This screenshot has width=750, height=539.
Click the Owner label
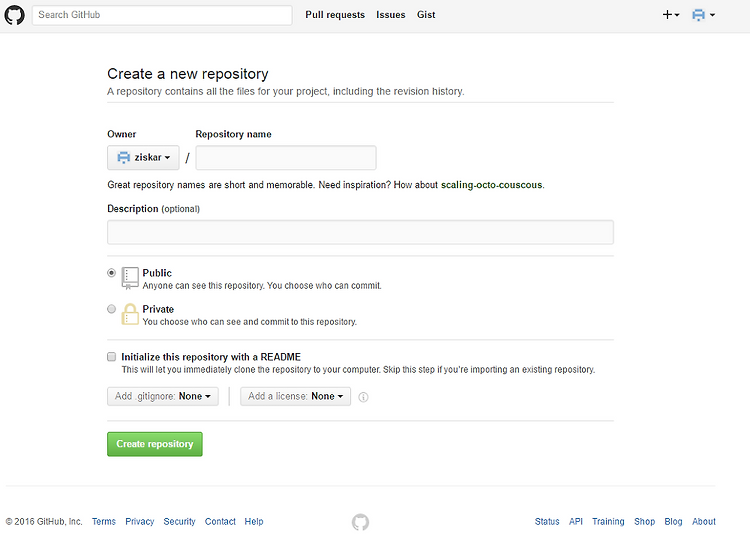coord(121,134)
